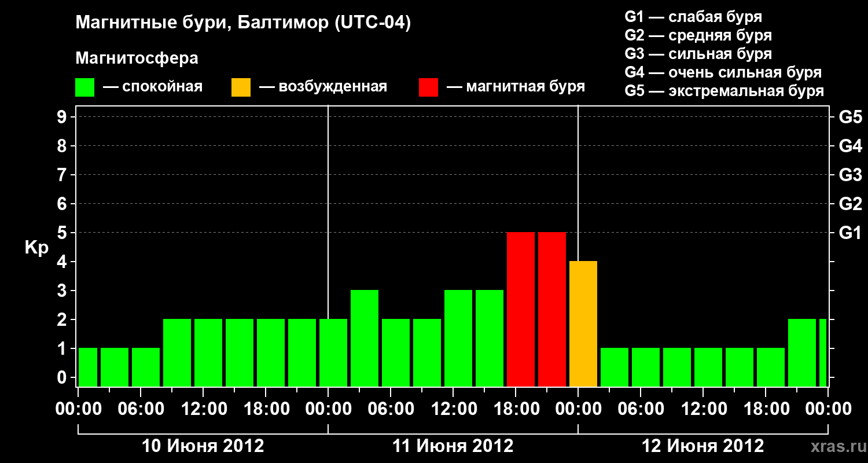Screen dimensions: 868x463
Task: Click the '06:00' tick label above 10 Июня
Action: 141,409
